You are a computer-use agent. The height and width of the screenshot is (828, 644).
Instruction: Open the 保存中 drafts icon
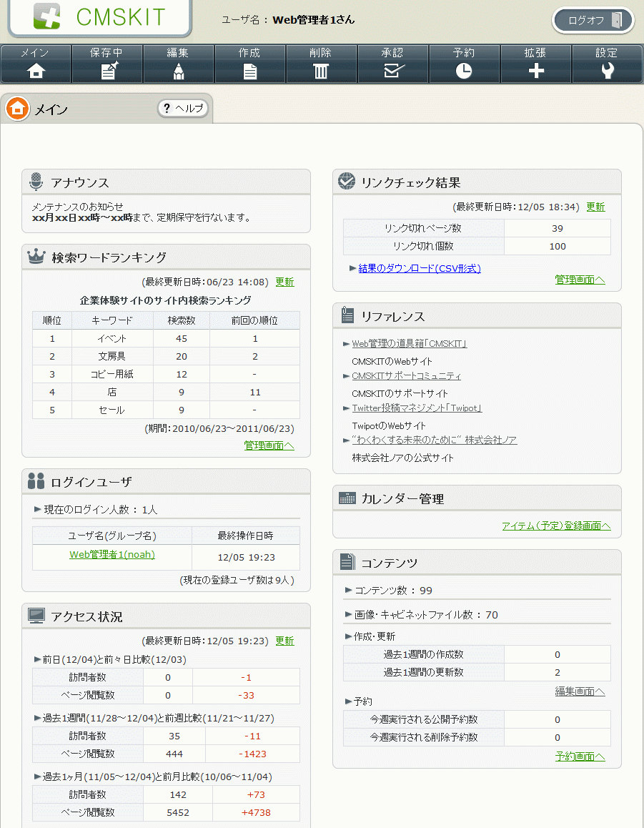pyautogui.click(x=107, y=71)
